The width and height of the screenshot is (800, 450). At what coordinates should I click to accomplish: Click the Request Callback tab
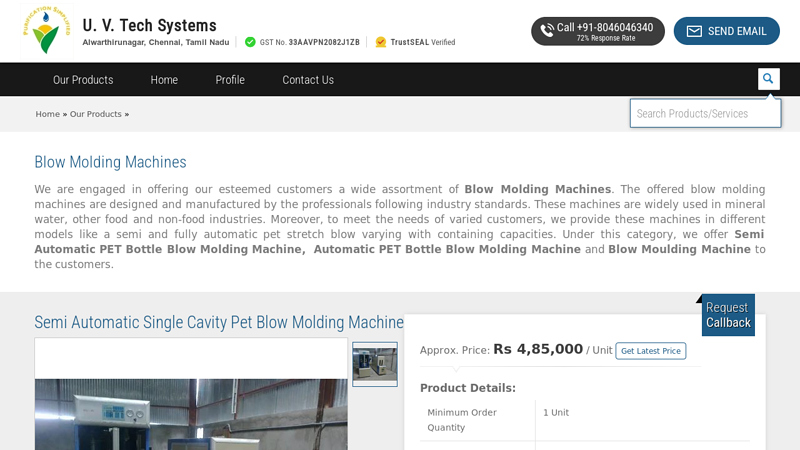point(728,315)
